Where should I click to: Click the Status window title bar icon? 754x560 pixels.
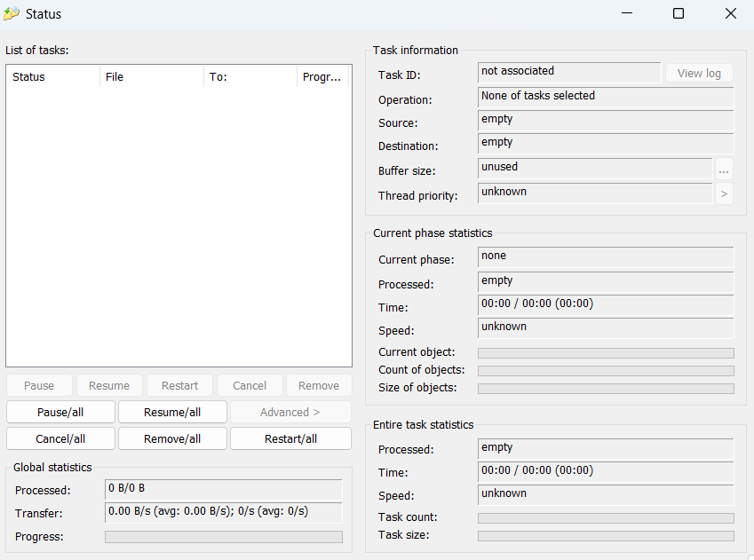pos(12,13)
